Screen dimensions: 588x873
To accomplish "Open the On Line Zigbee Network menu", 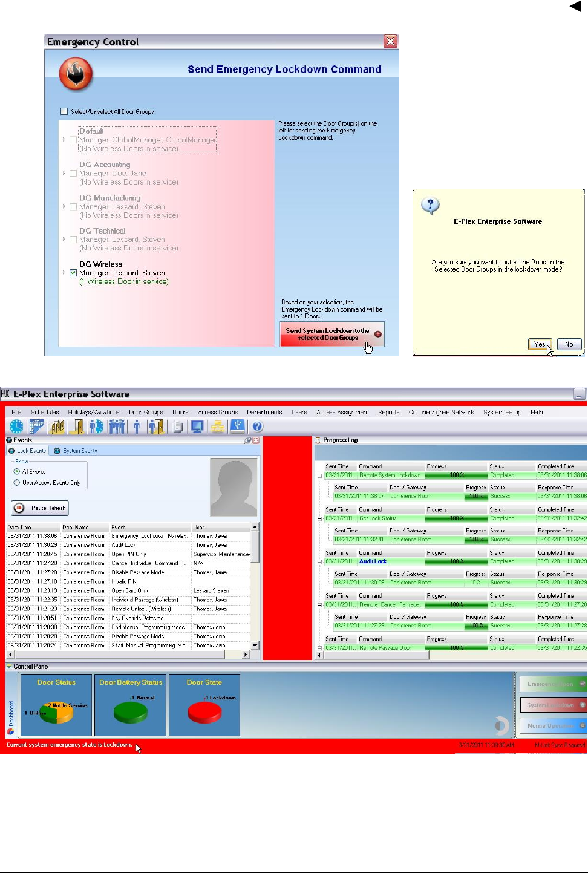I will 441,412.
